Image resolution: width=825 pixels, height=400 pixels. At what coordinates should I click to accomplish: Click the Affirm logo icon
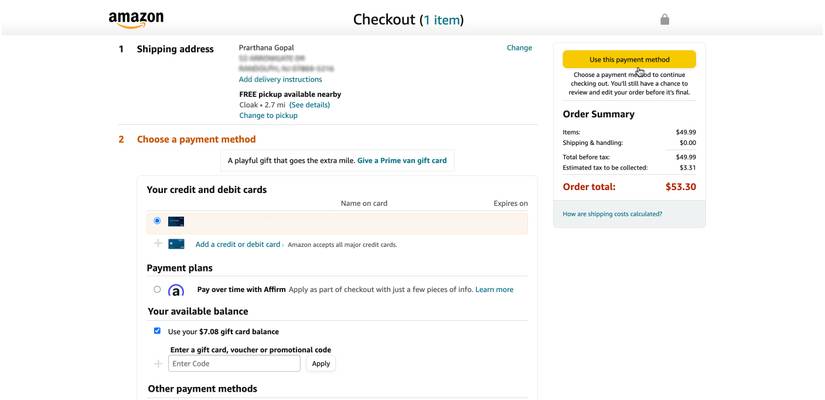click(176, 291)
